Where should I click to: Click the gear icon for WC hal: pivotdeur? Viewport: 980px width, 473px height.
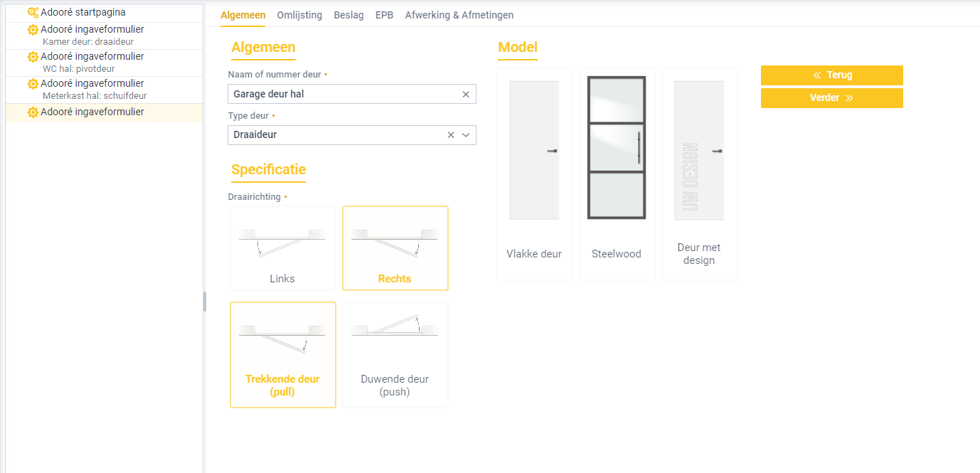31,56
